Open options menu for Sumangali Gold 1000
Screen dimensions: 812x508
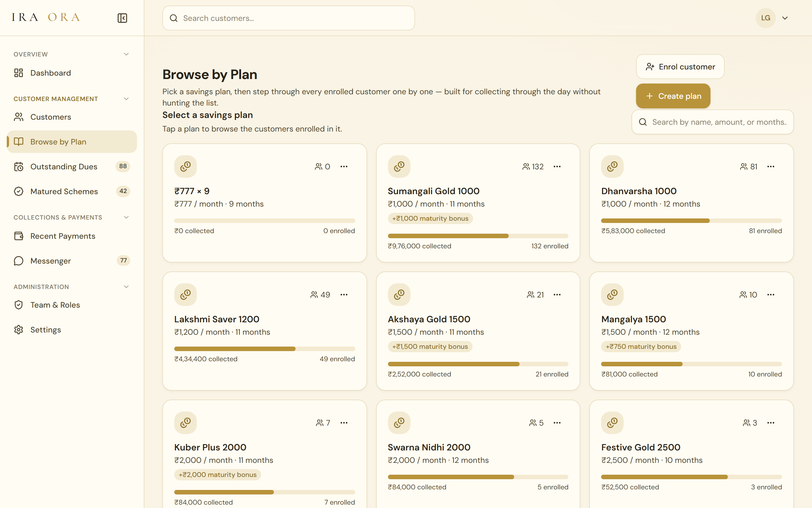557,167
